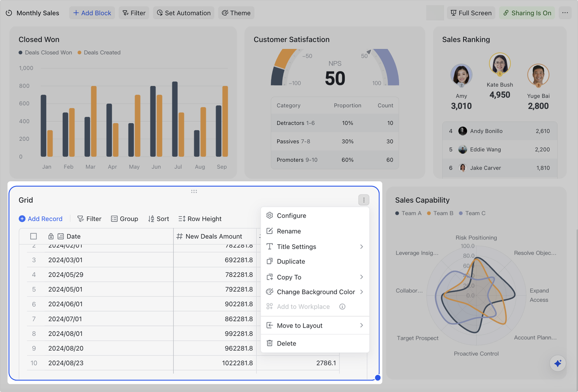Viewport: 578px width, 392px height.
Task: Click the Rename pencil icon
Action: (270, 231)
